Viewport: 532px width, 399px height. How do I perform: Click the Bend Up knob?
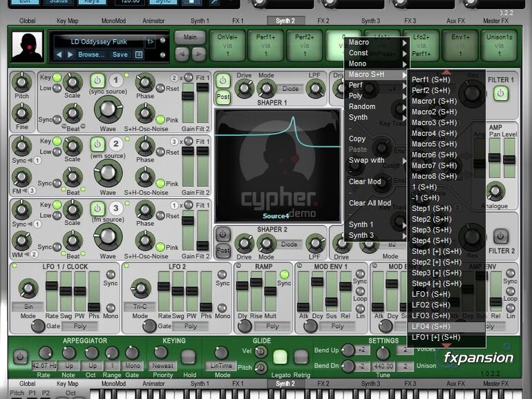[x=348, y=350]
